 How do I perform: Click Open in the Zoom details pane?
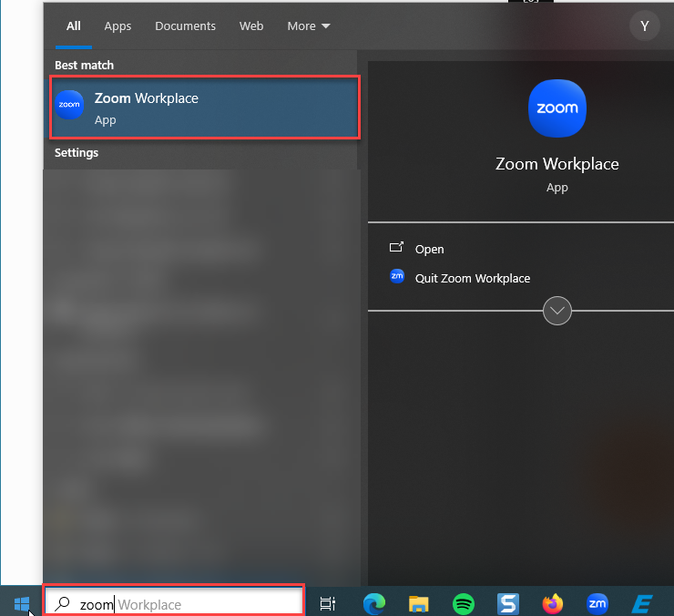point(429,249)
